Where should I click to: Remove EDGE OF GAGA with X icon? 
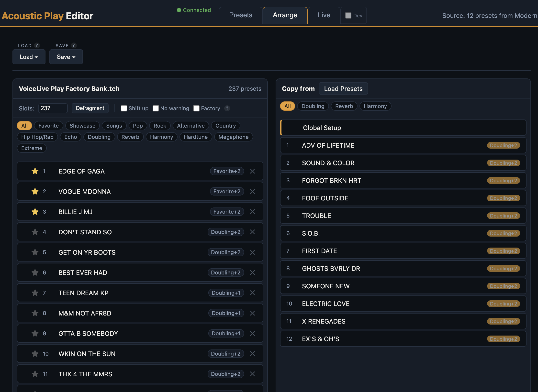point(253,171)
